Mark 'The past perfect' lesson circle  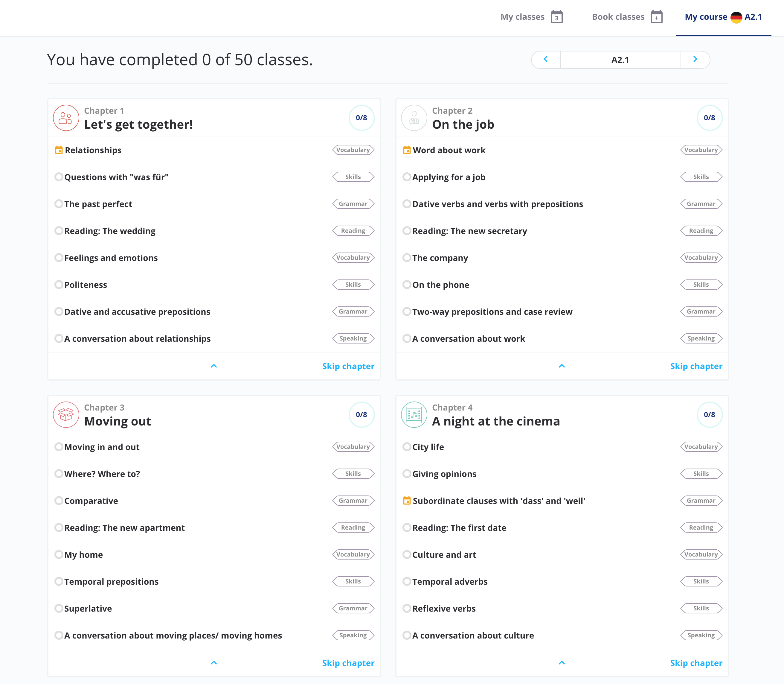pyautogui.click(x=59, y=204)
